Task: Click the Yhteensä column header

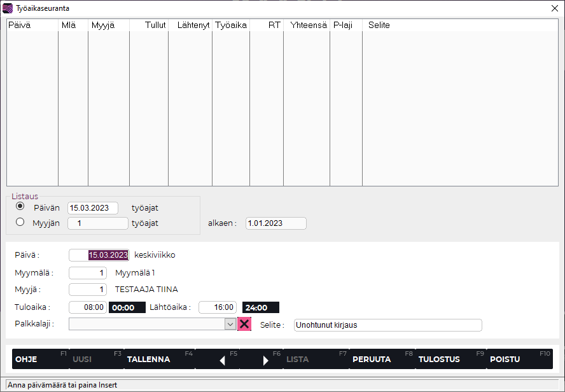Action: [307, 25]
